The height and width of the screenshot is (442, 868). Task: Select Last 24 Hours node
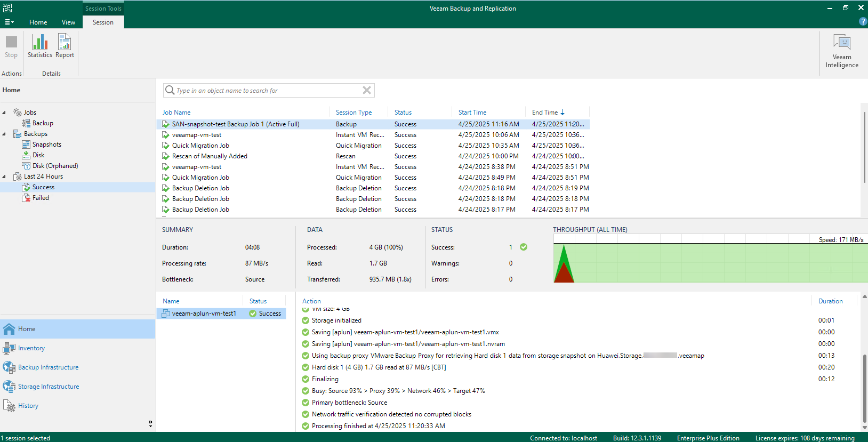(x=43, y=176)
